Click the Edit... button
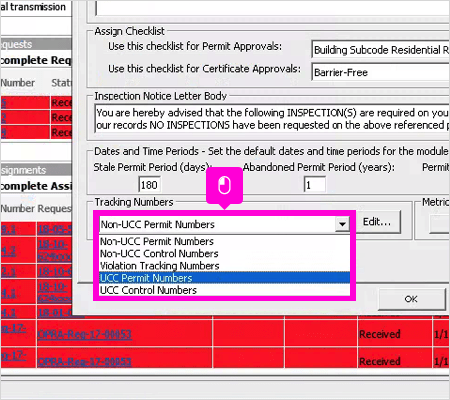This screenshot has height=400, width=450. click(x=378, y=222)
